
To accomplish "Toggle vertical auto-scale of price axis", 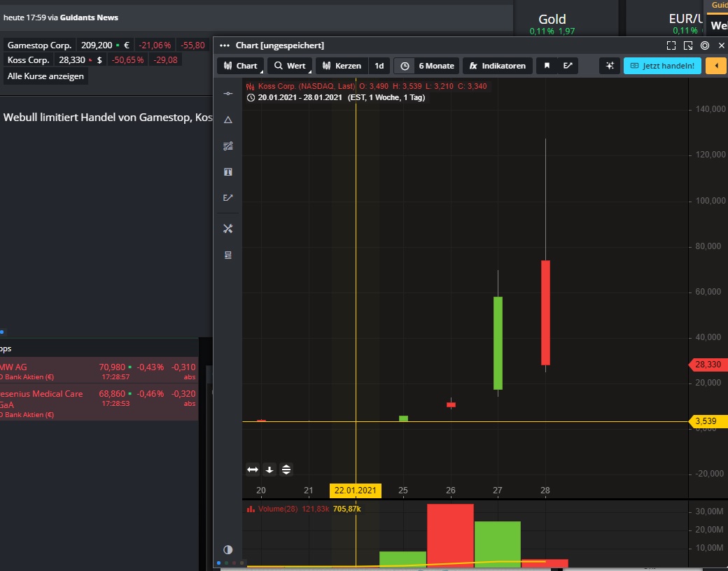I will 286,470.
